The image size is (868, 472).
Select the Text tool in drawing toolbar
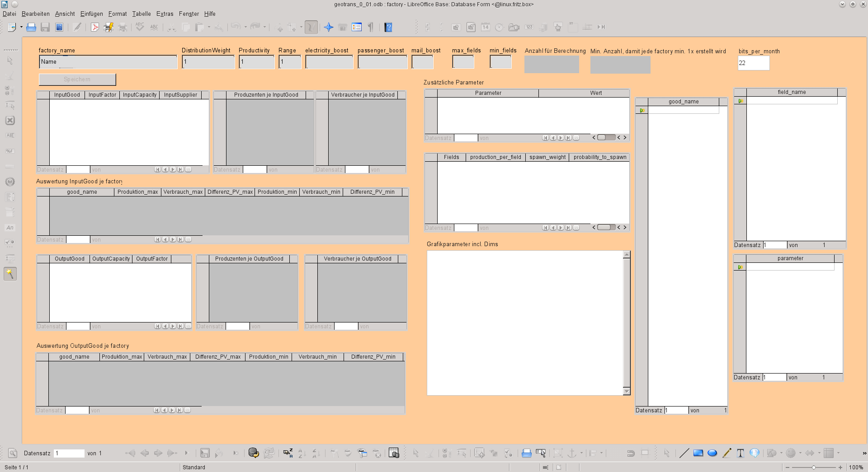[x=740, y=453]
